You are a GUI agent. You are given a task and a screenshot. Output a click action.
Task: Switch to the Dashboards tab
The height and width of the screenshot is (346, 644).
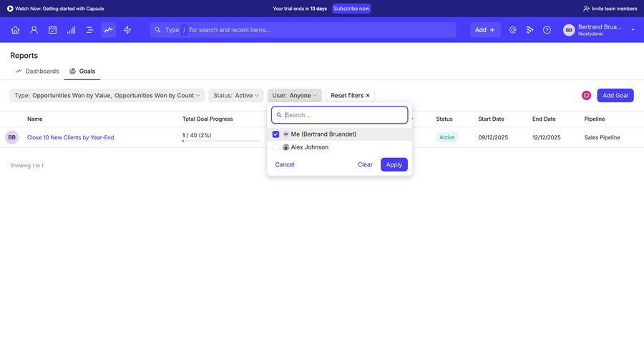pos(37,71)
